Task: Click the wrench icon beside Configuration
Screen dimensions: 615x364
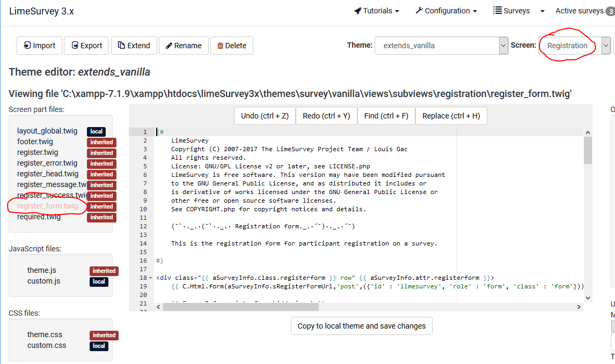Action: click(x=419, y=11)
